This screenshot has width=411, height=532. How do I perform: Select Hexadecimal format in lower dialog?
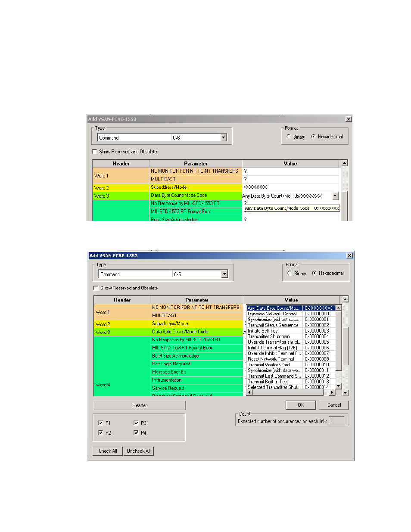(314, 273)
